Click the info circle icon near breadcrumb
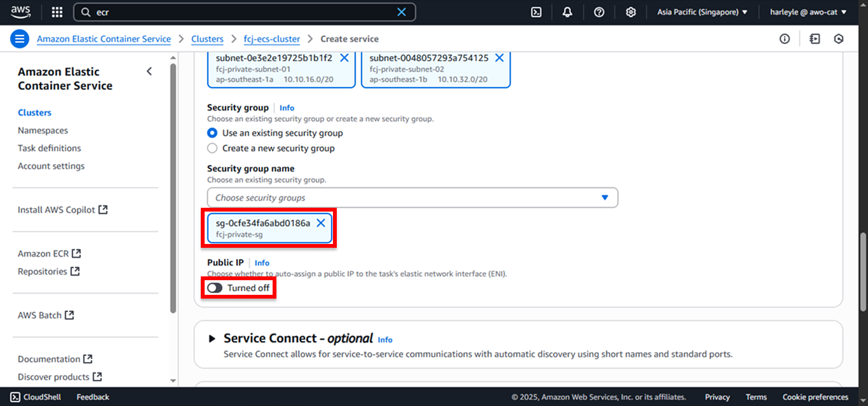The width and height of the screenshot is (868, 406). click(785, 39)
